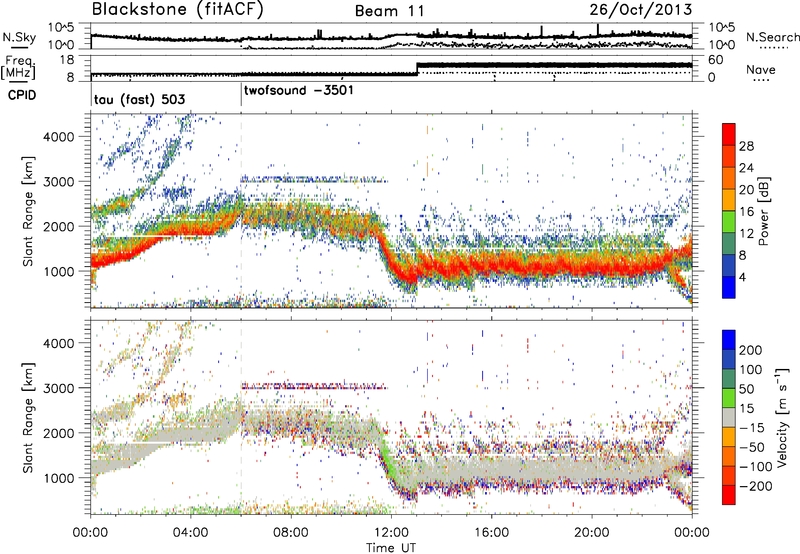Screen dimensions: 800x554
Task: Click the '60' right tick of frequency panel
Action: coord(715,60)
